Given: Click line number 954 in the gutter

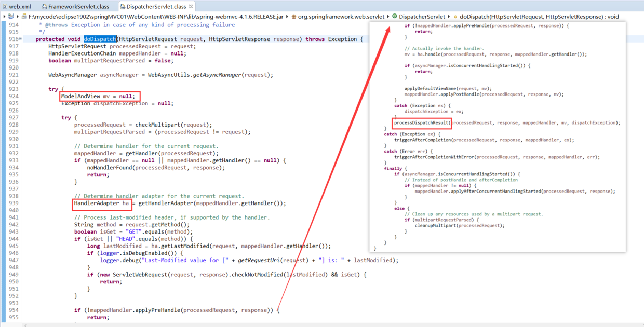Looking at the screenshot, I should [14, 310].
